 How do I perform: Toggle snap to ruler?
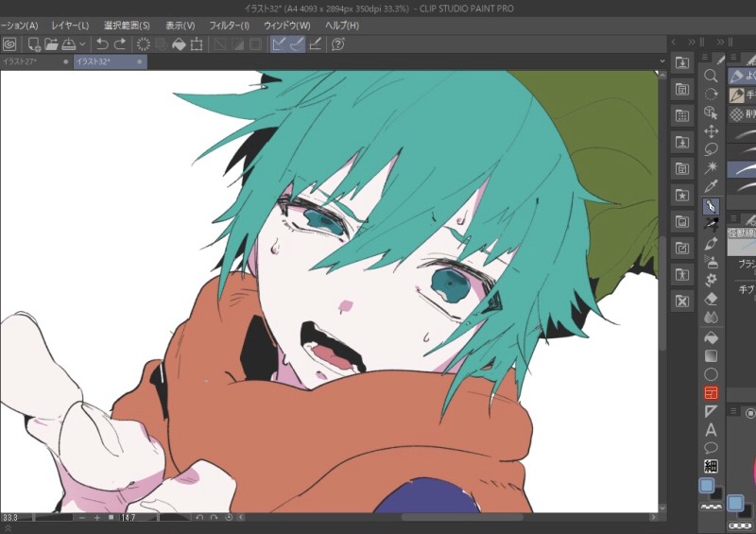point(279,44)
